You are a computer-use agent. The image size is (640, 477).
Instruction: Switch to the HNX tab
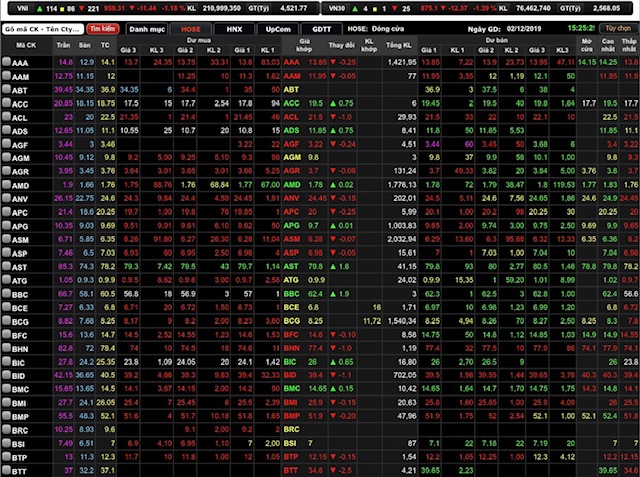click(x=234, y=29)
